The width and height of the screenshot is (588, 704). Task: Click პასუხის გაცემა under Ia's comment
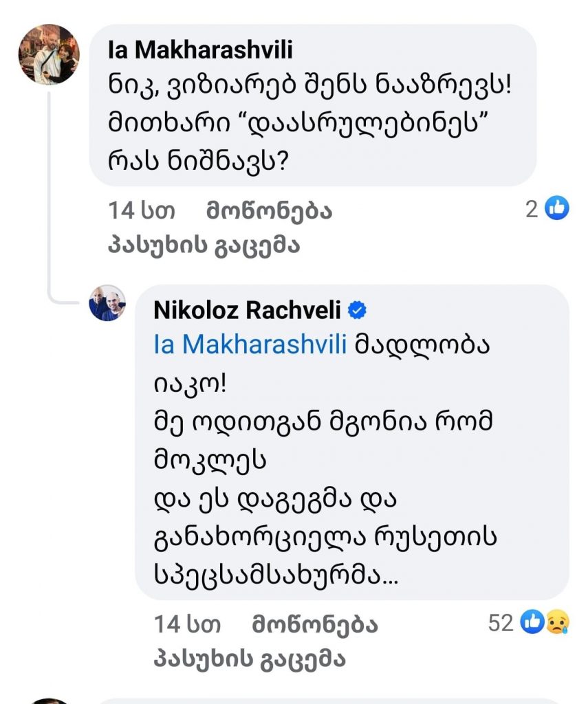click(204, 245)
